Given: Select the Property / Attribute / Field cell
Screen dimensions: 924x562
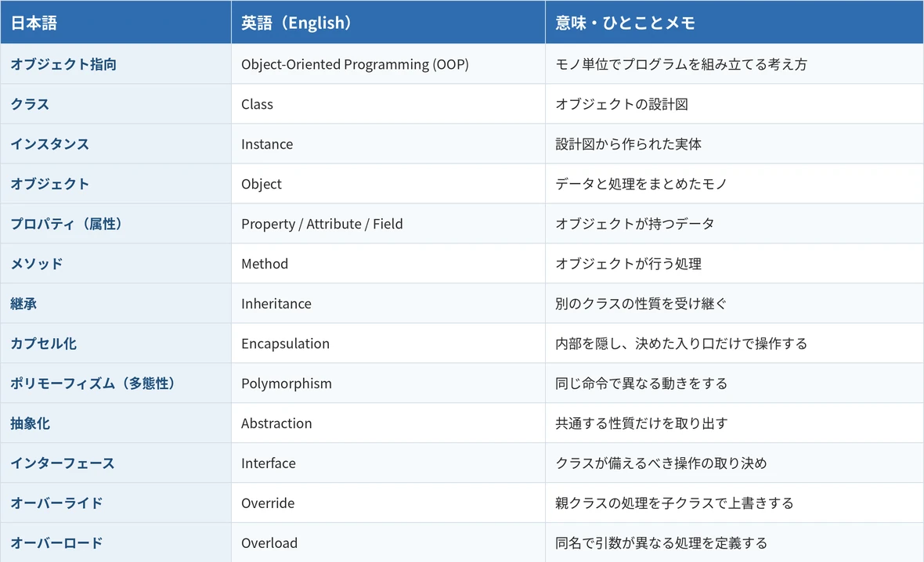Looking at the screenshot, I should [388, 224].
